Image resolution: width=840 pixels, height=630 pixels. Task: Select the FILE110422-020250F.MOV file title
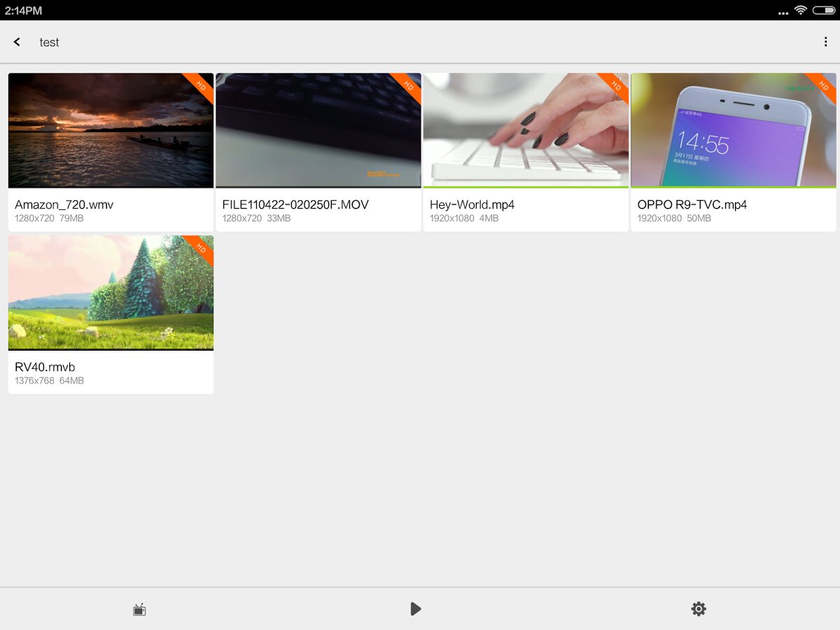(295, 205)
